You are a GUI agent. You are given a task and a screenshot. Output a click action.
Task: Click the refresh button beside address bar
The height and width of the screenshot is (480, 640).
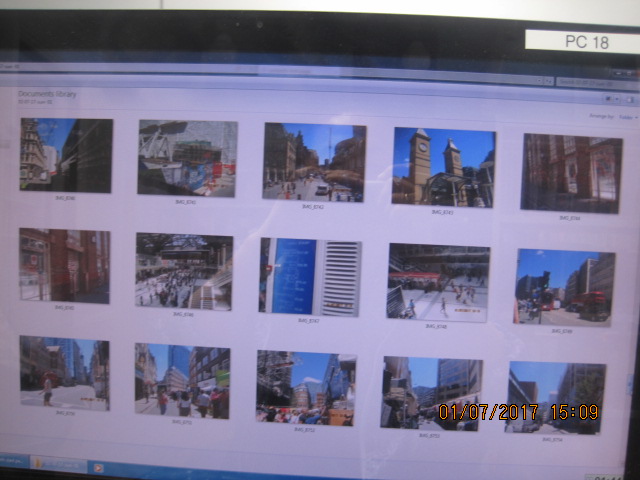(549, 82)
